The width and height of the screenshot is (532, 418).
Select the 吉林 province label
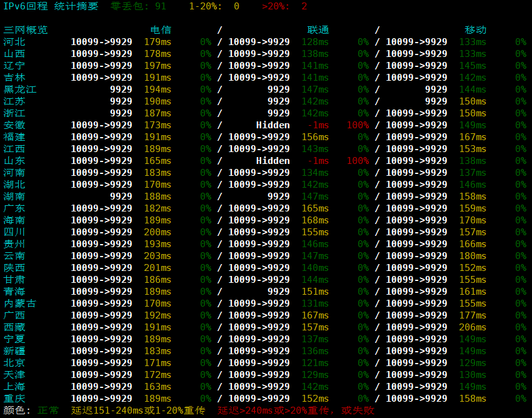click(x=14, y=78)
